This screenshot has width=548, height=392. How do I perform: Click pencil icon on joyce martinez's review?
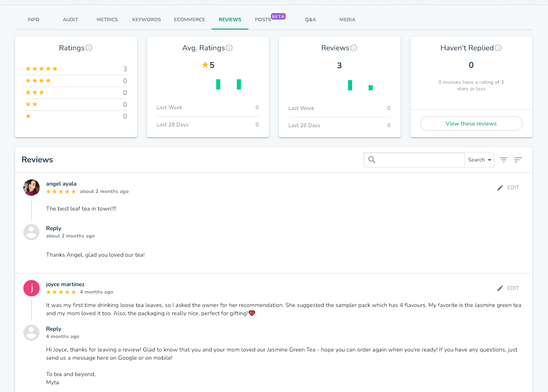500,288
